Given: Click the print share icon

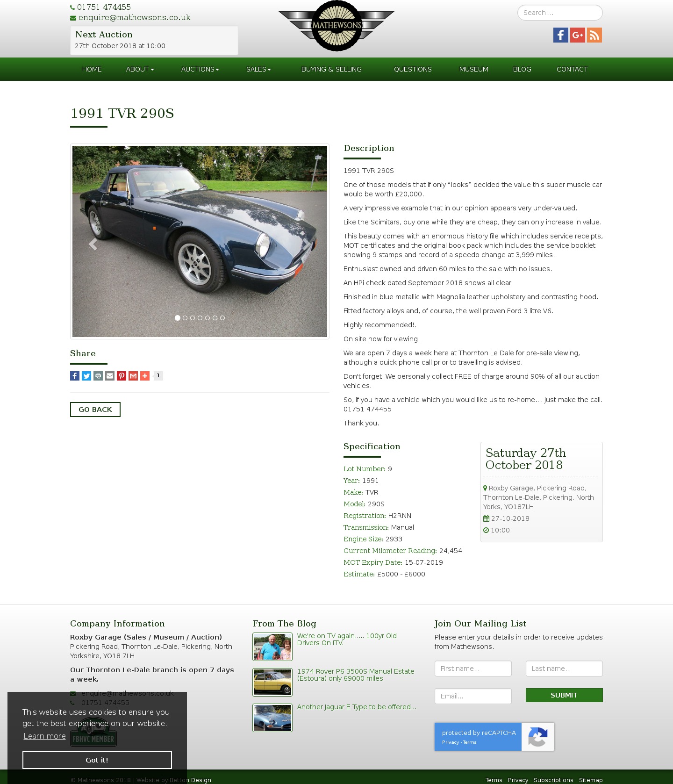Looking at the screenshot, I should (98, 376).
